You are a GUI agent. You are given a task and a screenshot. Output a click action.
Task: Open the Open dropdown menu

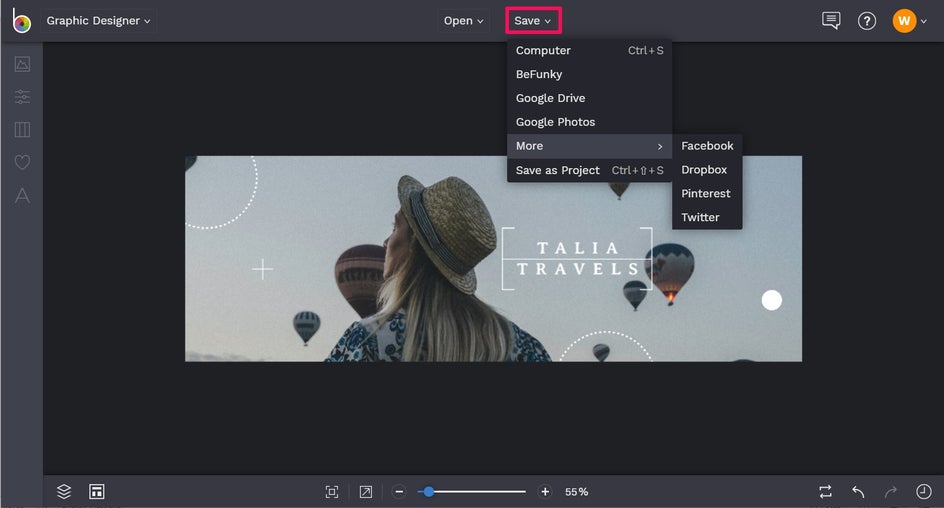(x=464, y=21)
